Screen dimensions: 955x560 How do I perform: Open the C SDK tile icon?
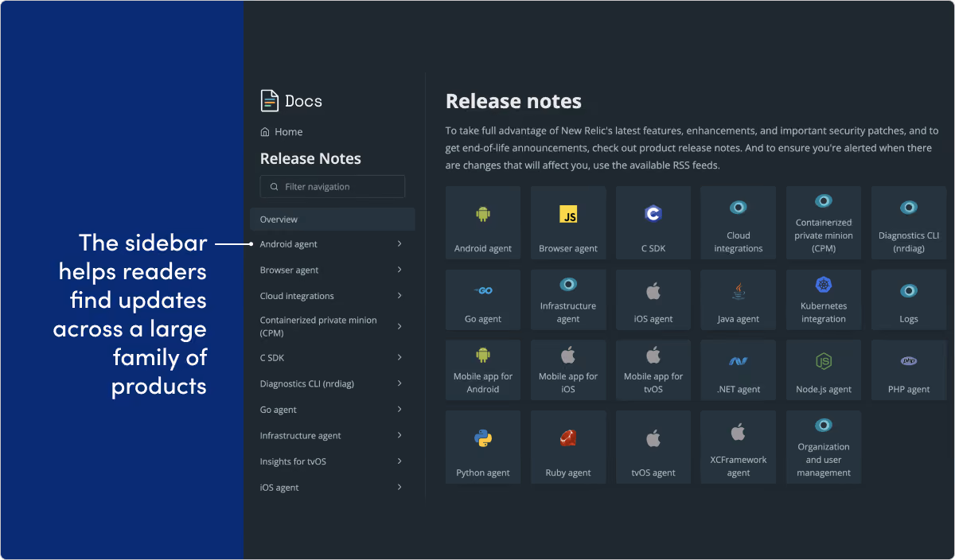pos(653,214)
